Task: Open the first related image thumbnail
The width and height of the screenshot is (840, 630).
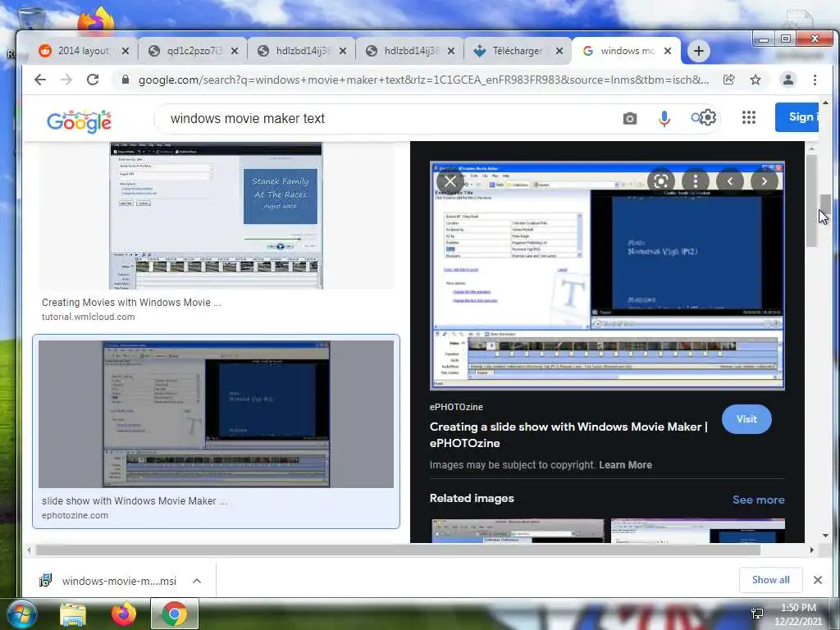Action: 518,531
